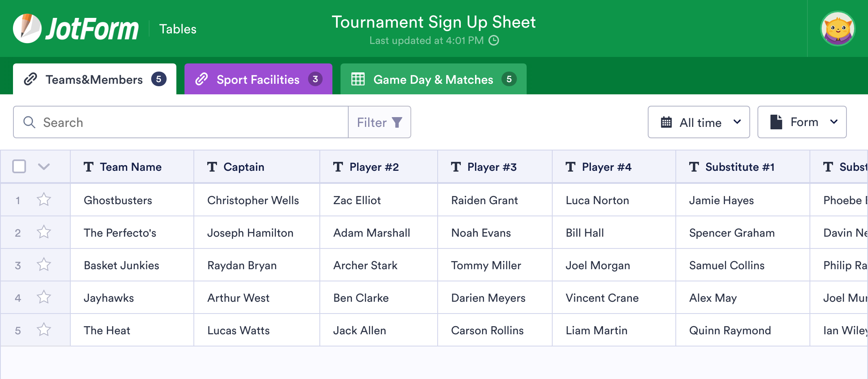Click the T text-type icon on Team Name column
The image size is (868, 379).
point(89,167)
